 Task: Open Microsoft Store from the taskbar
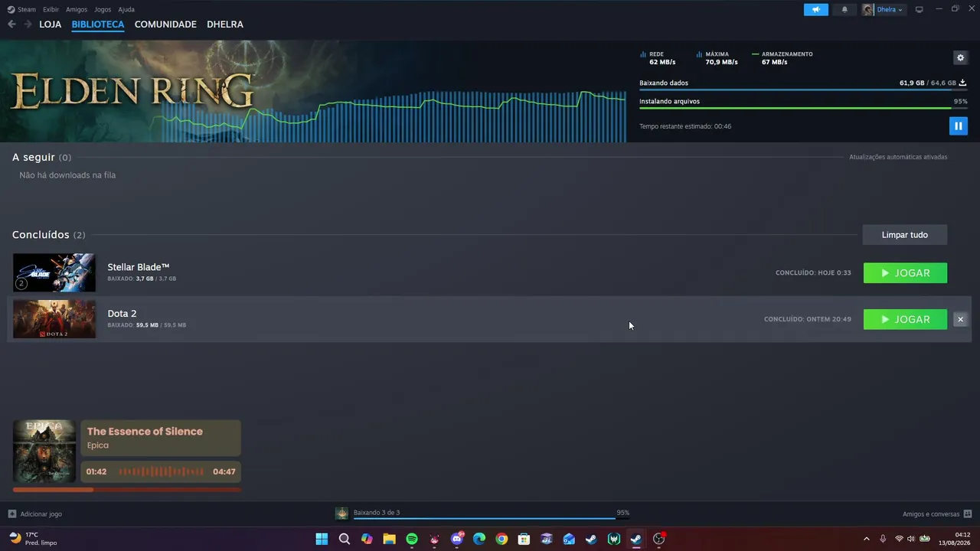click(x=524, y=539)
